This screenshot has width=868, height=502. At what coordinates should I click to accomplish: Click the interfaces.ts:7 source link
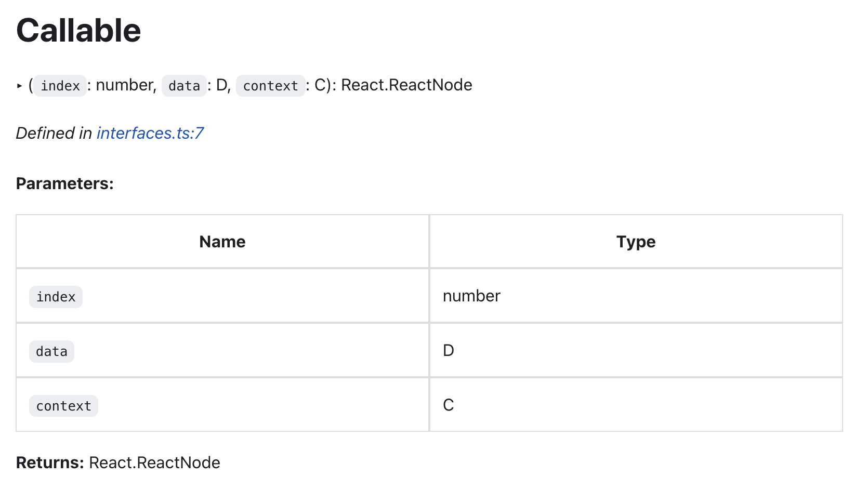click(150, 134)
